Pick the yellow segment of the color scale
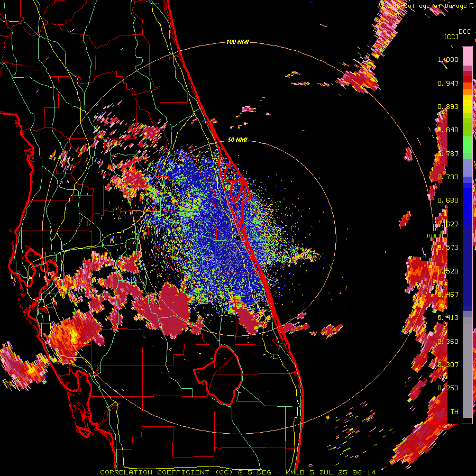This screenshot has width=476, height=476. click(467, 104)
